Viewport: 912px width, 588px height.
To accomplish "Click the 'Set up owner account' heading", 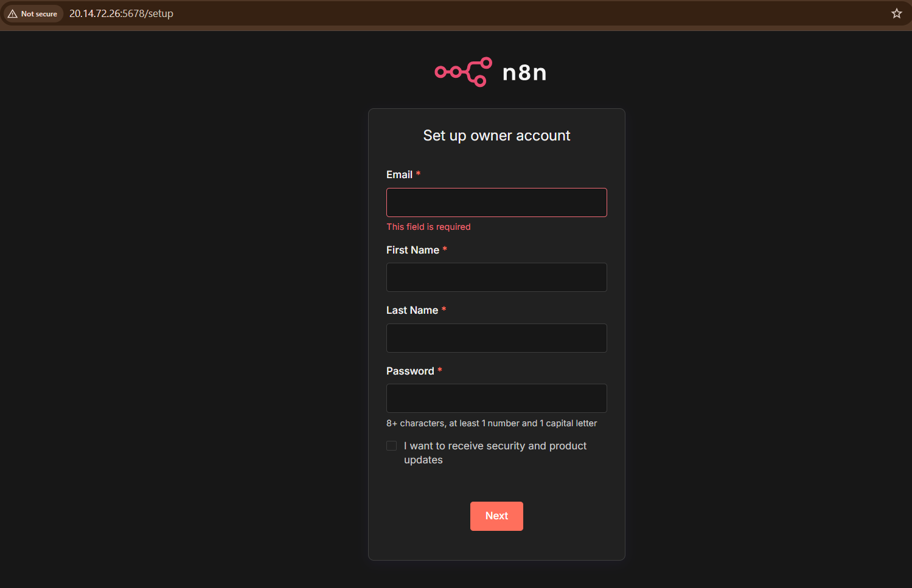I will pyautogui.click(x=496, y=136).
